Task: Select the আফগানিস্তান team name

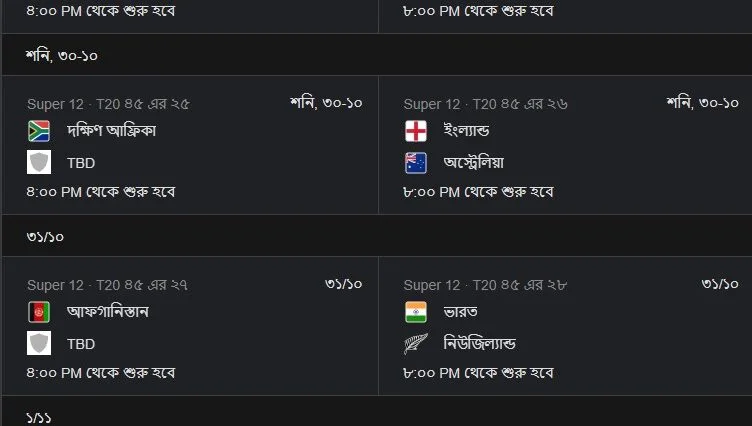Action: [122, 312]
